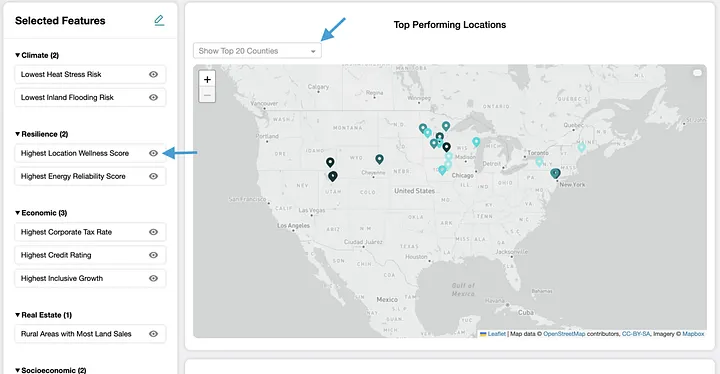Open the Show Top 20 Counties dropdown
720x374 pixels.
click(x=257, y=51)
